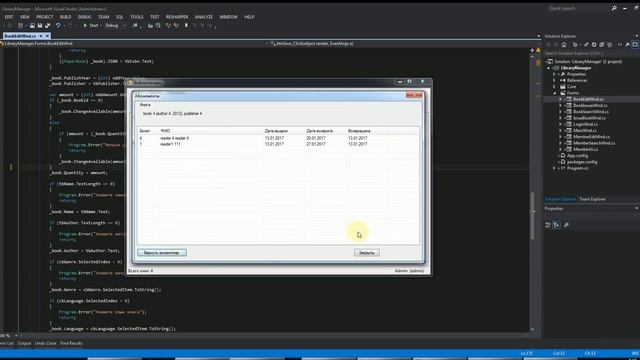Select BookSearchWnd.cs in Solution Explorer
The image size is (640, 360).
point(591,112)
